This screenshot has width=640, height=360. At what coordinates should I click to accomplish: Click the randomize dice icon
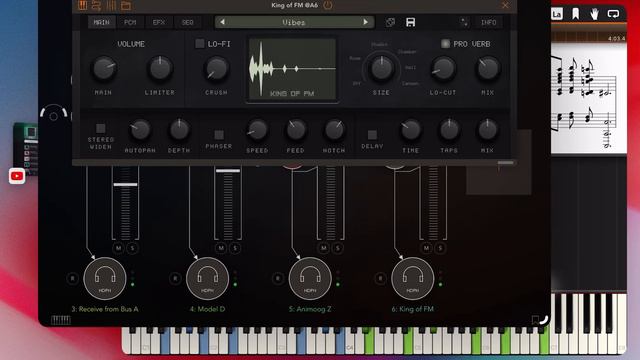tap(390, 22)
